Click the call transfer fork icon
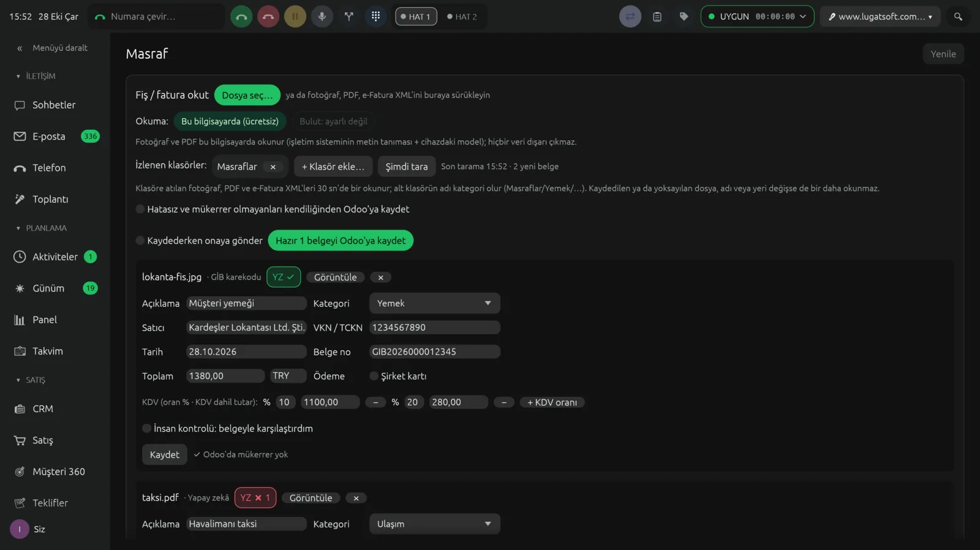 pyautogui.click(x=349, y=17)
